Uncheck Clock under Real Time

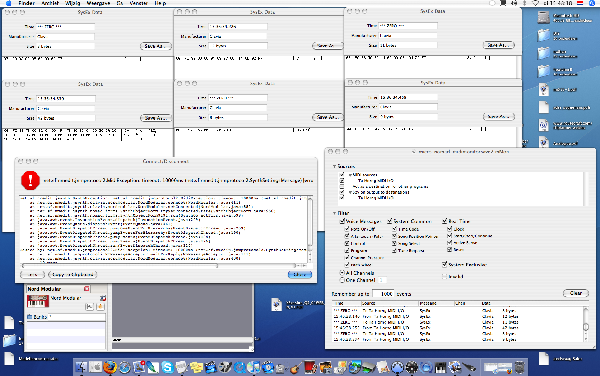pos(450,229)
